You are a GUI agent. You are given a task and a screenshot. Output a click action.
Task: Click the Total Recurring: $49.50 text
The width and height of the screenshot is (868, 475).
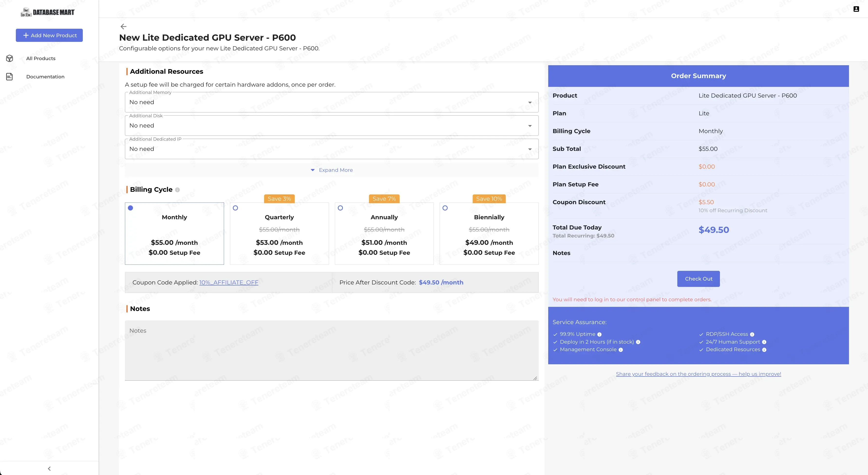(x=583, y=236)
